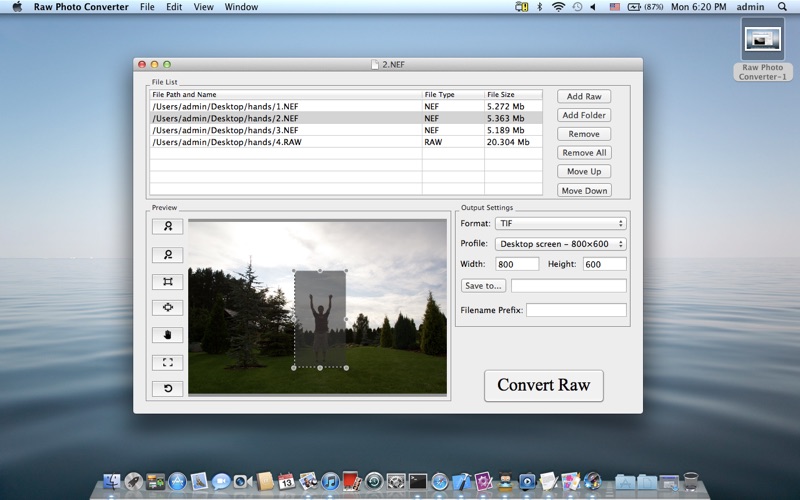Open Terminal from the Dock
Screen dimensions: 800x500
[x=418, y=481]
